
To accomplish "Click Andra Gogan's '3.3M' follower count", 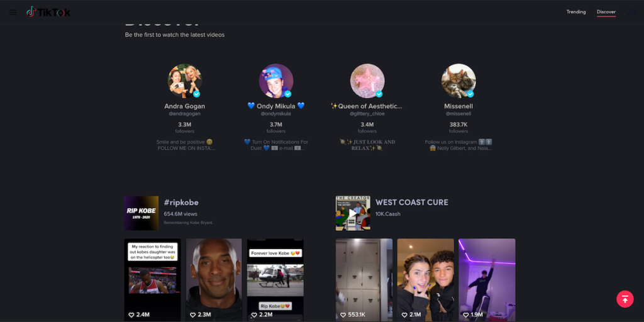I will coord(185,125).
